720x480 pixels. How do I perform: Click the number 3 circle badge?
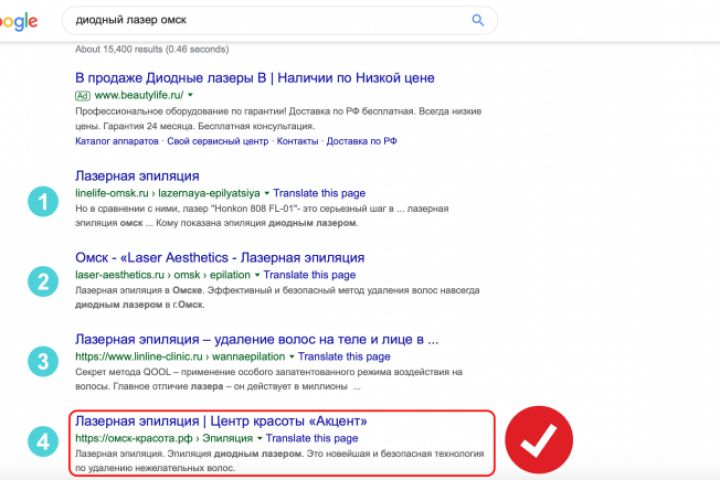[x=42, y=361]
